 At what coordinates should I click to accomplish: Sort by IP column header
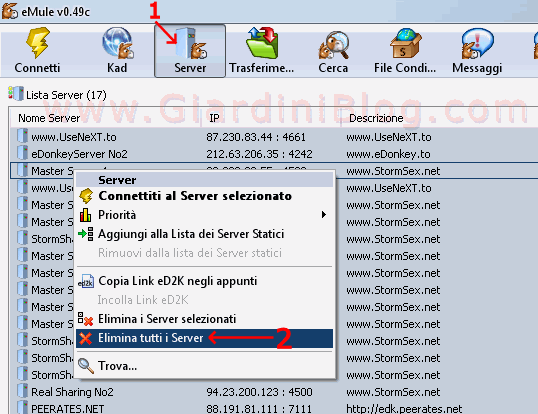point(214,118)
